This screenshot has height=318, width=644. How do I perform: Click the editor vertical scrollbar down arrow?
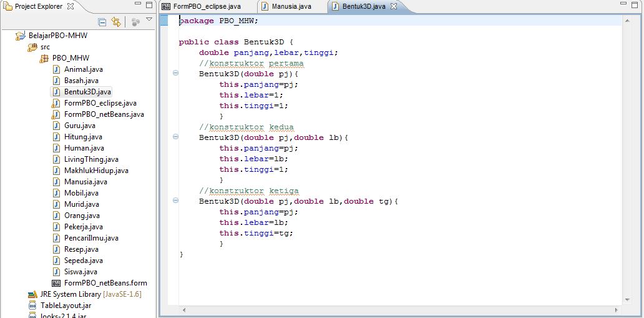coord(627,301)
